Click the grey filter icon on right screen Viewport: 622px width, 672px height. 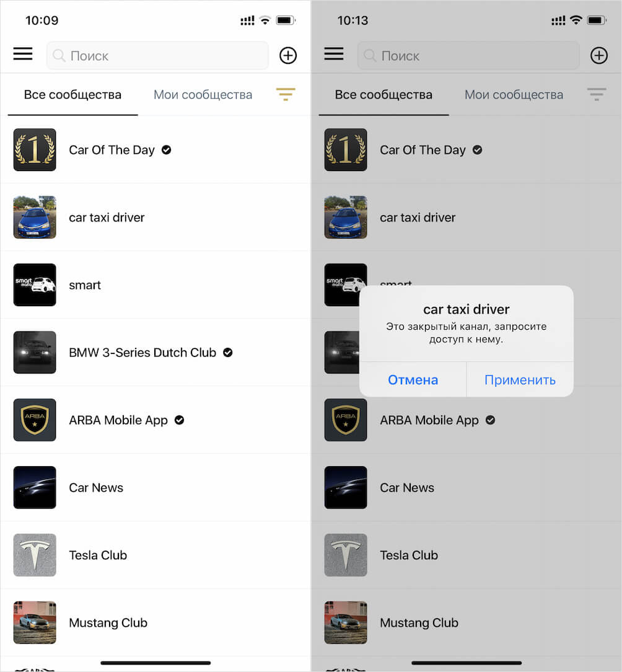[597, 94]
